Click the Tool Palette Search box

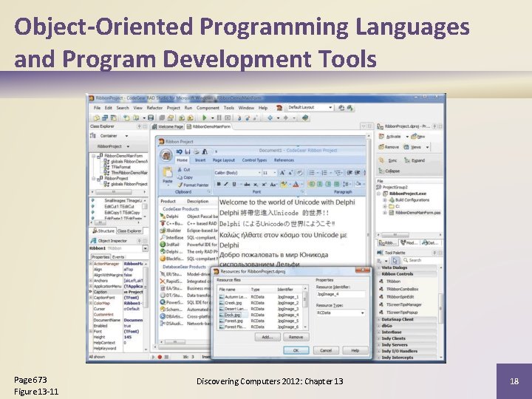point(422,260)
